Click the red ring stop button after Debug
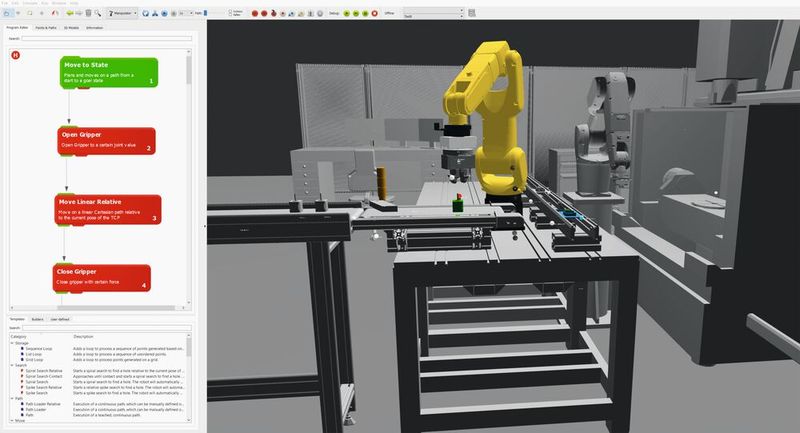The width and height of the screenshot is (800, 433). point(374,13)
